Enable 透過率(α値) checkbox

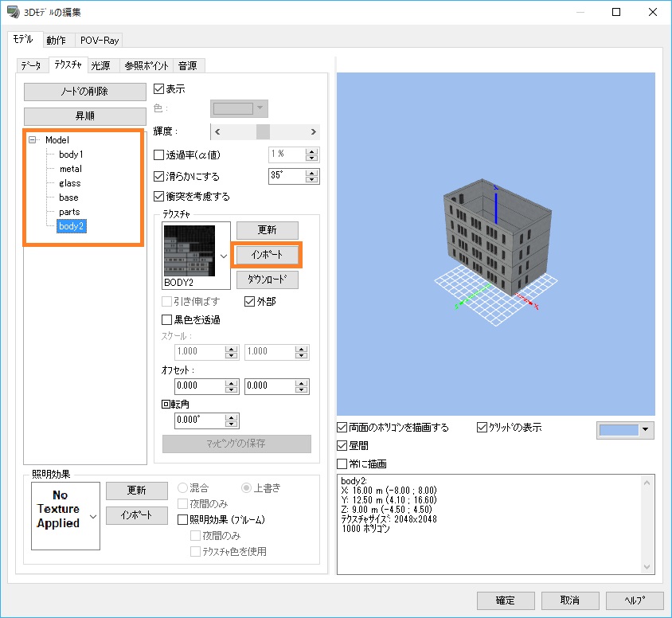click(159, 154)
